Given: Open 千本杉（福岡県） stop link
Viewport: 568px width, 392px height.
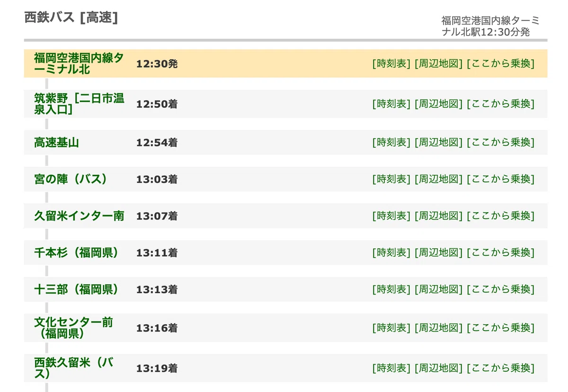Looking at the screenshot, I should [76, 253].
